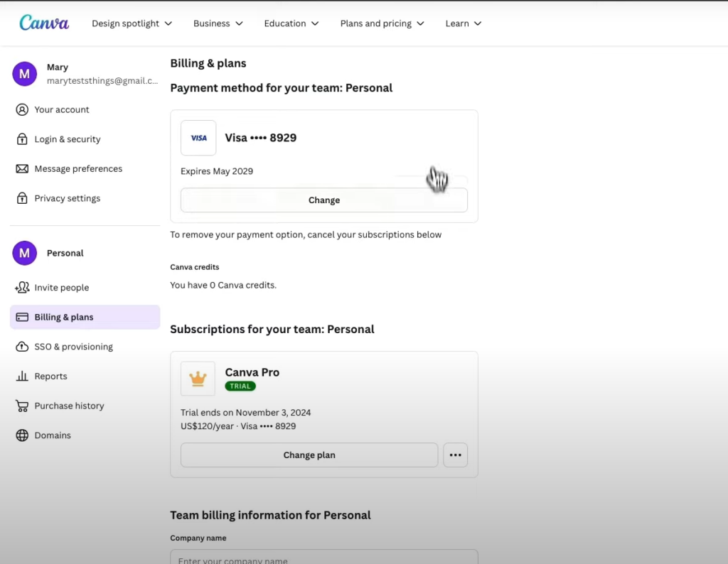Screen dimensions: 728x564
Task: Go to Your account settings
Action: (x=62, y=109)
